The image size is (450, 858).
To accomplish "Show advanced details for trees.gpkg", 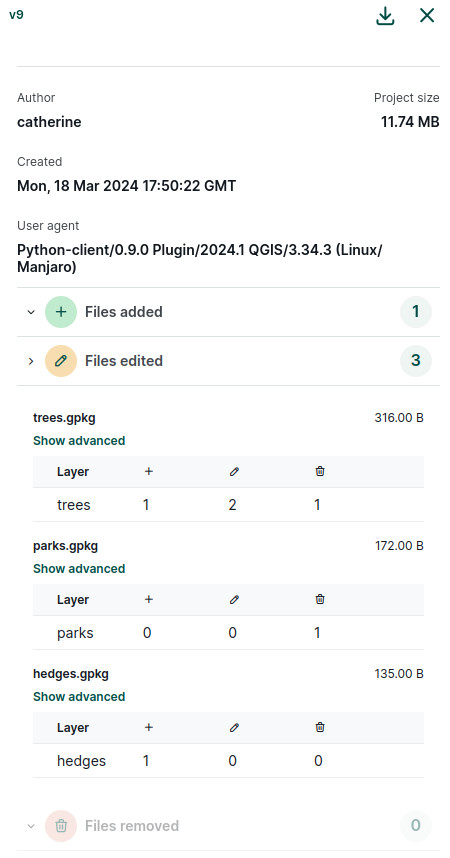I will tap(79, 440).
